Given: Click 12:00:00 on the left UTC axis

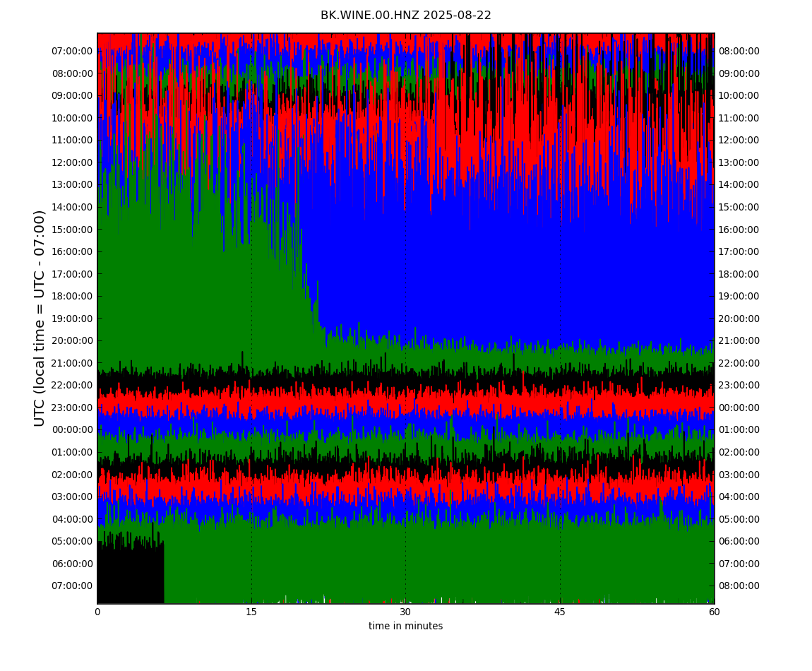Looking at the screenshot, I should (72, 162).
